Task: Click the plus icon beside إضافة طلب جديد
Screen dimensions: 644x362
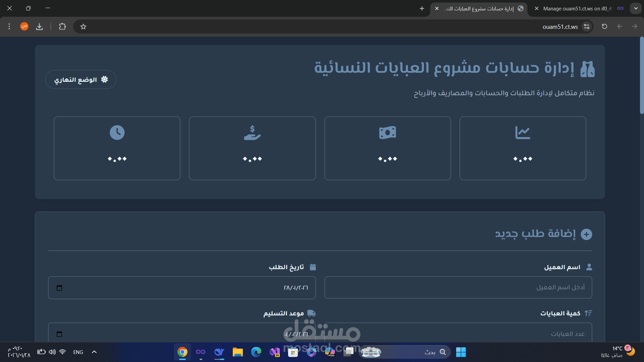Action: pyautogui.click(x=587, y=234)
